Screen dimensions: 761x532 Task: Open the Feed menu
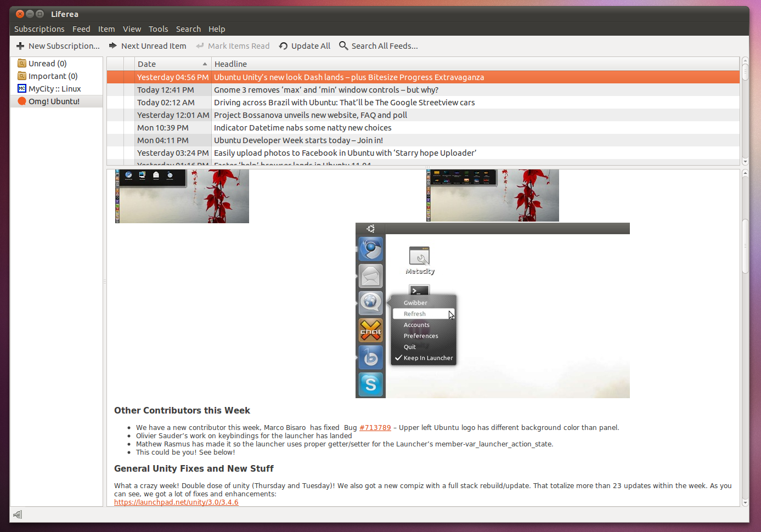(x=81, y=29)
